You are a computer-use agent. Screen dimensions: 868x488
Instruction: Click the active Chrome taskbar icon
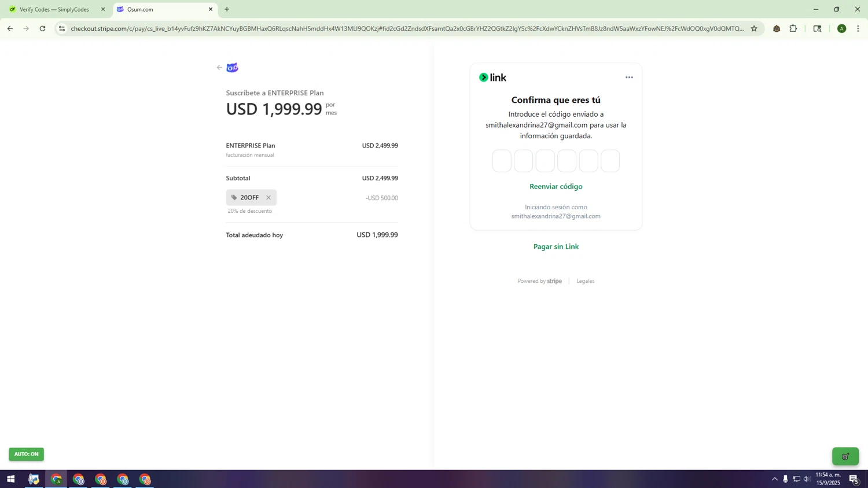pyautogui.click(x=56, y=479)
